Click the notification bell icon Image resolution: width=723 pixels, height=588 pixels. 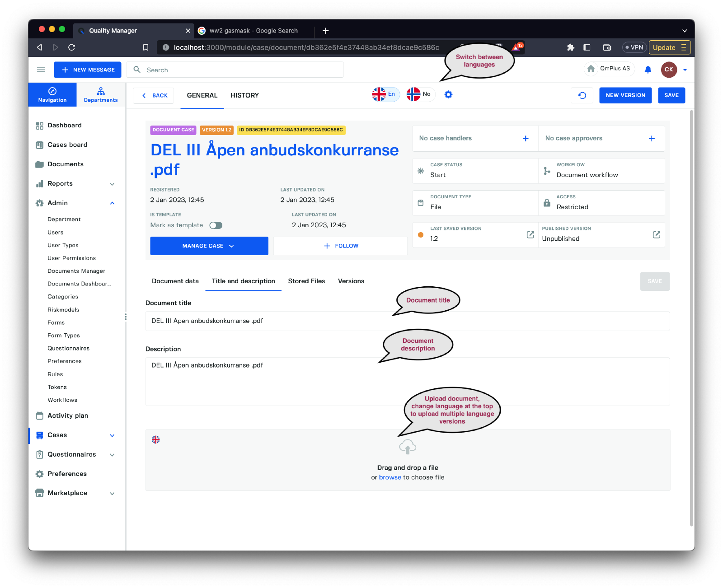[648, 70]
